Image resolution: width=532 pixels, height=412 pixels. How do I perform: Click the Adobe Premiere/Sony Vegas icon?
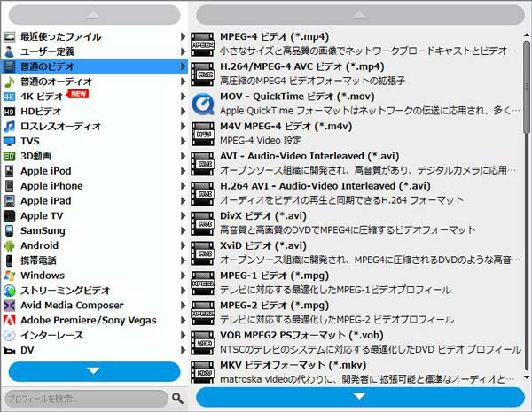click(x=9, y=320)
